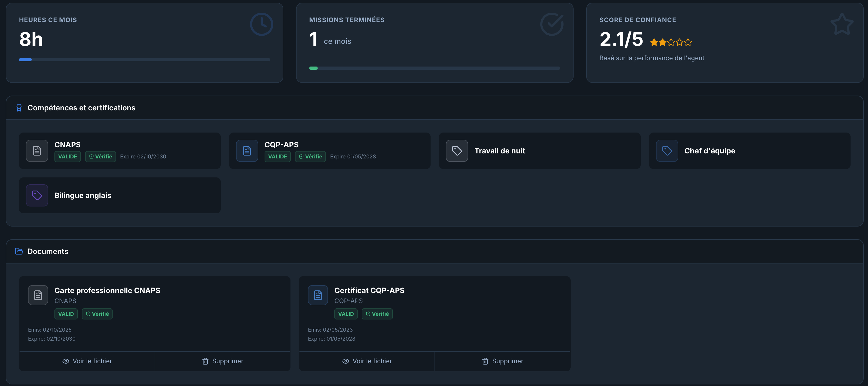Click the file icon of Carte professionnelle CNAPS

coord(38,295)
